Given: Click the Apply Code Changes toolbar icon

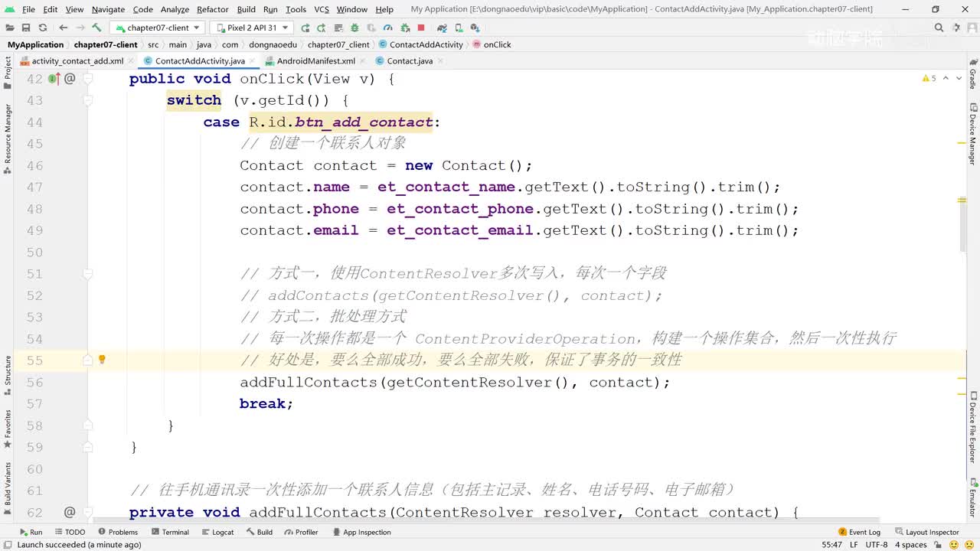Looking at the screenshot, I should [x=337, y=28].
